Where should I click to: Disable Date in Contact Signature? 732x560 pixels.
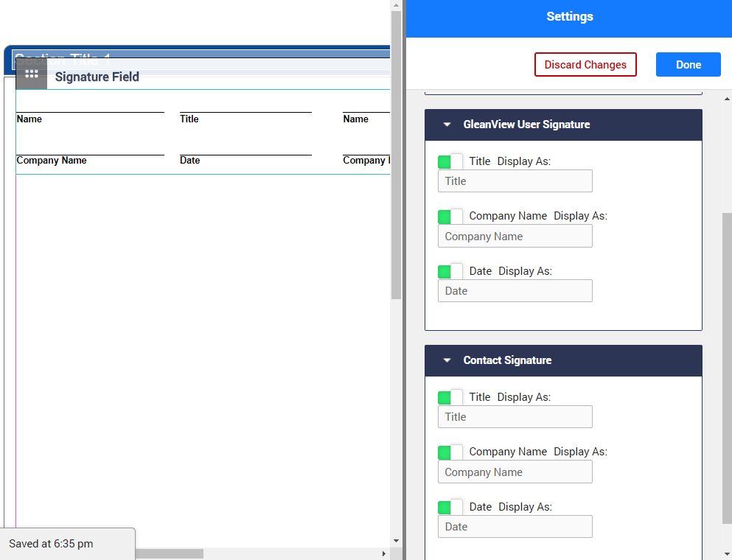[x=450, y=507]
